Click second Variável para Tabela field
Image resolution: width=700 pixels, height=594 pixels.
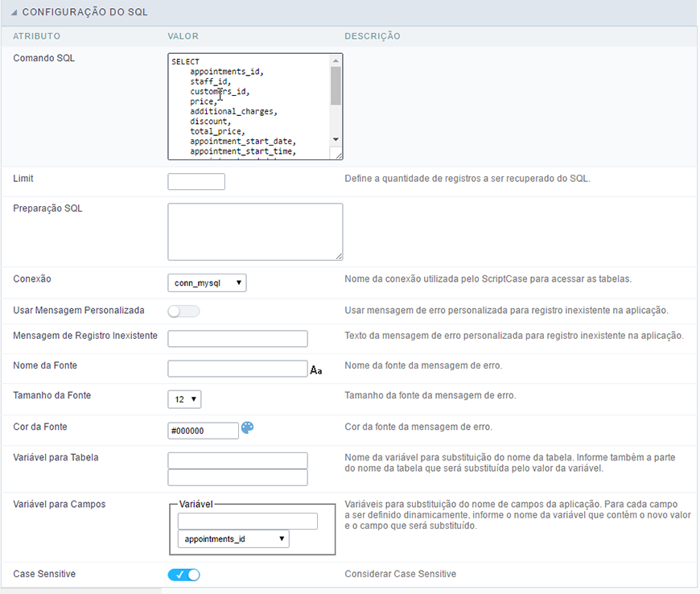coord(237,477)
